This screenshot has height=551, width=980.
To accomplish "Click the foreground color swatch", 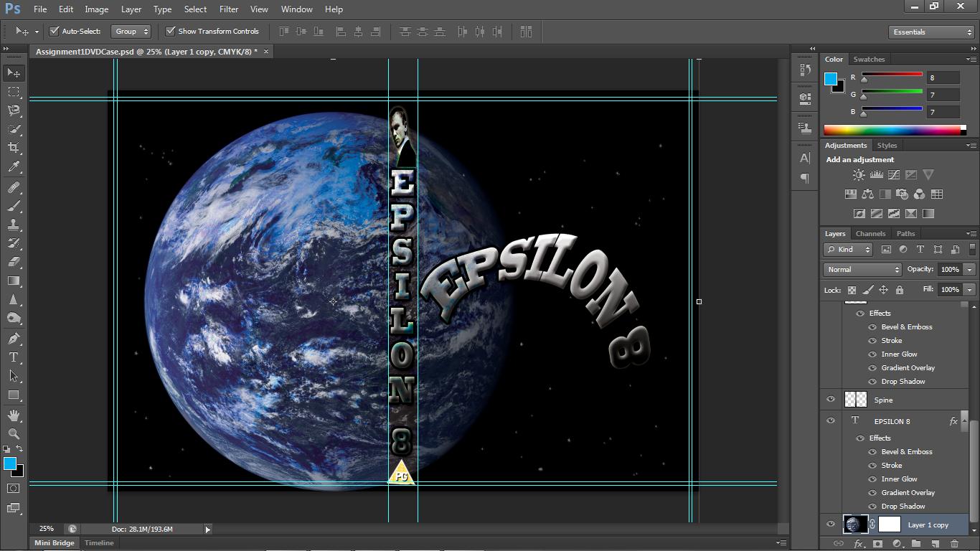I will (10, 464).
